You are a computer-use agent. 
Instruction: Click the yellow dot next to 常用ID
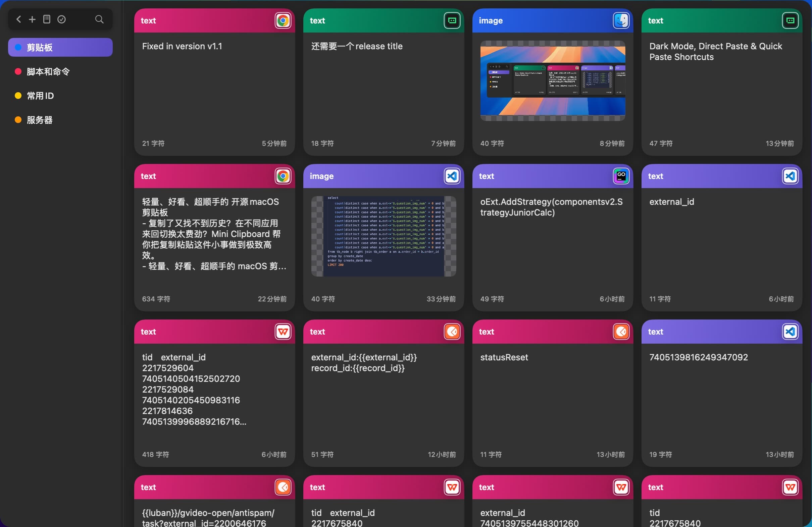coord(18,96)
